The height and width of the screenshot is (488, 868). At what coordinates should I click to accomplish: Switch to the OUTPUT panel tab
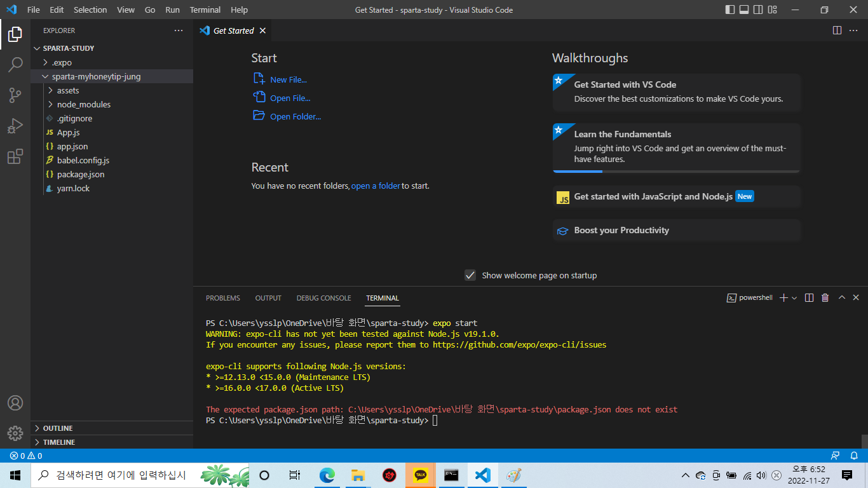pyautogui.click(x=268, y=298)
